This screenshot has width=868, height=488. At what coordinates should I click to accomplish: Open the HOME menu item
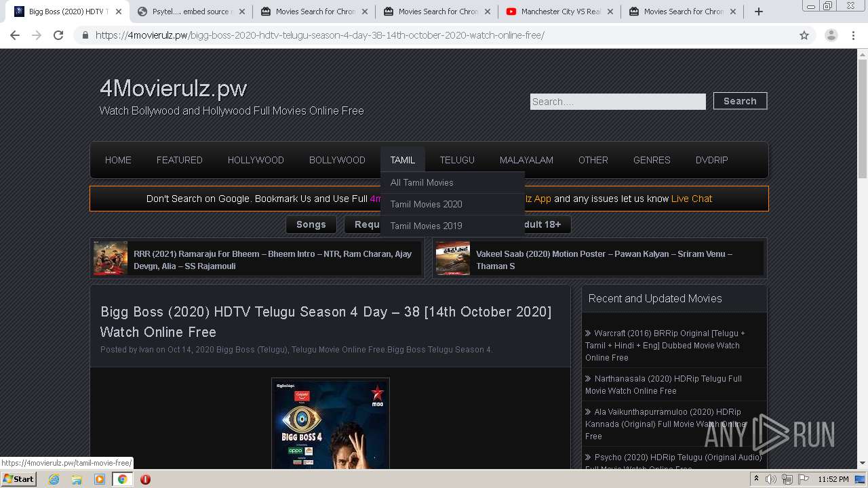pyautogui.click(x=118, y=160)
